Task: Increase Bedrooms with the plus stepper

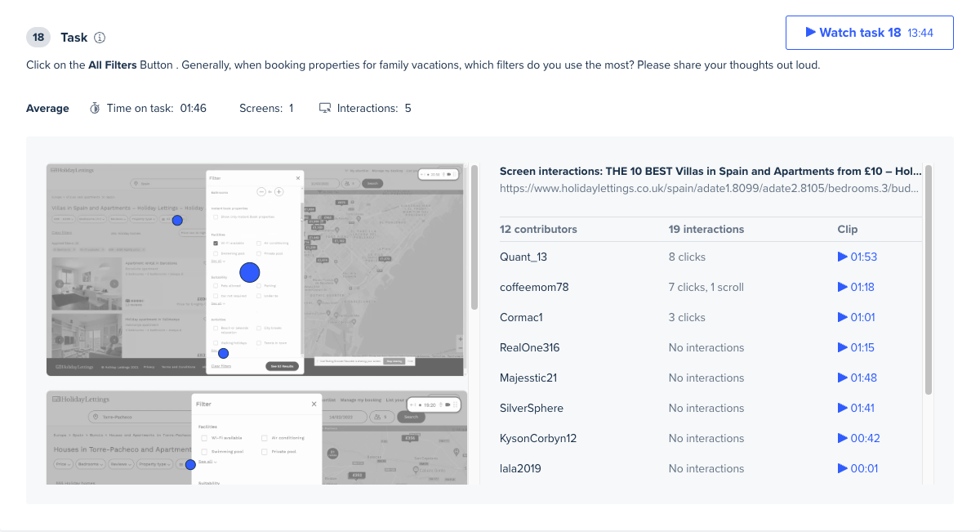Action: click(278, 191)
